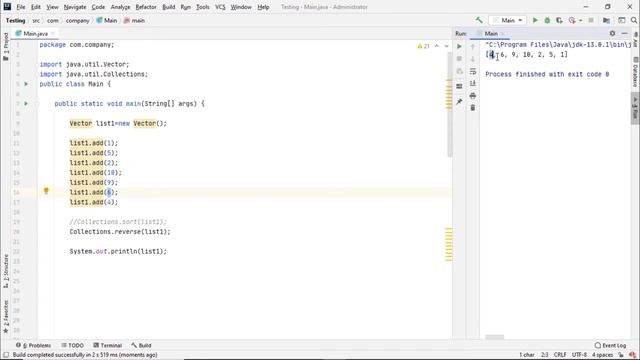Pin the Run tab
Viewport: 640px width, 360px height.
(x=459, y=101)
